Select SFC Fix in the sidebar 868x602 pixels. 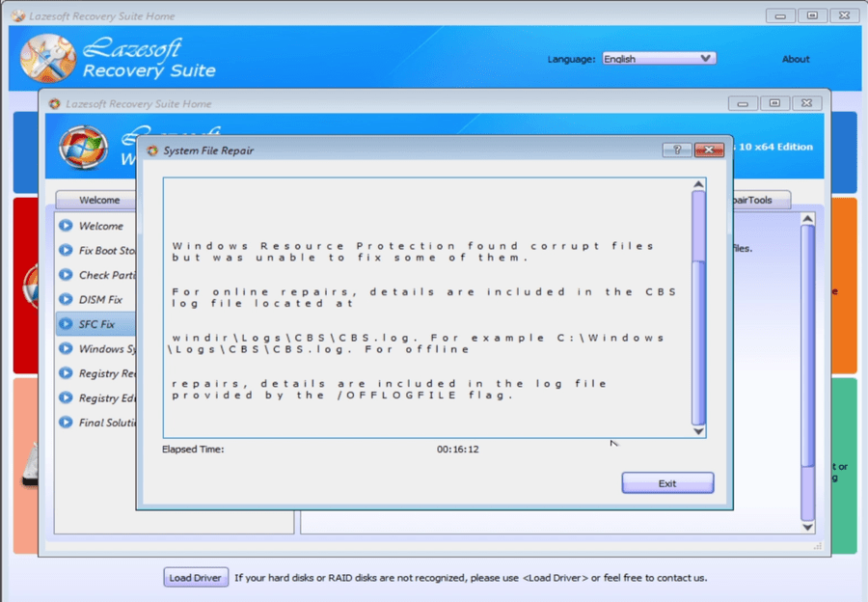click(x=96, y=324)
